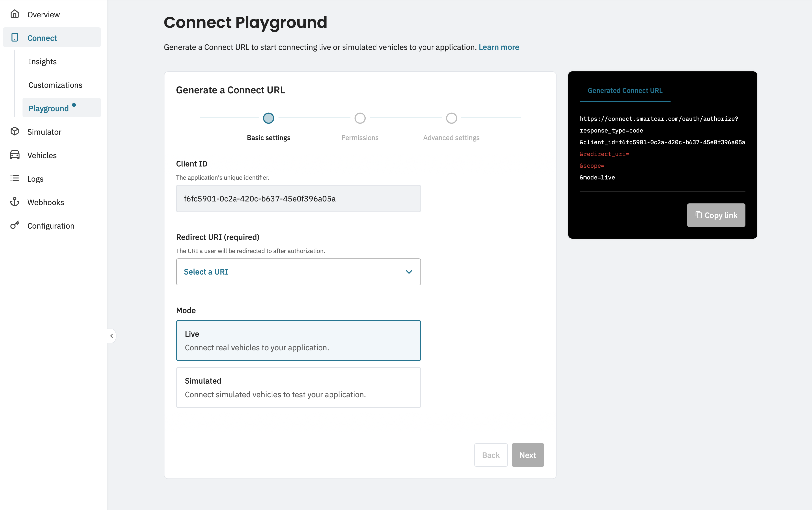812x510 pixels.
Task: Click the Permissions step label
Action: point(360,137)
